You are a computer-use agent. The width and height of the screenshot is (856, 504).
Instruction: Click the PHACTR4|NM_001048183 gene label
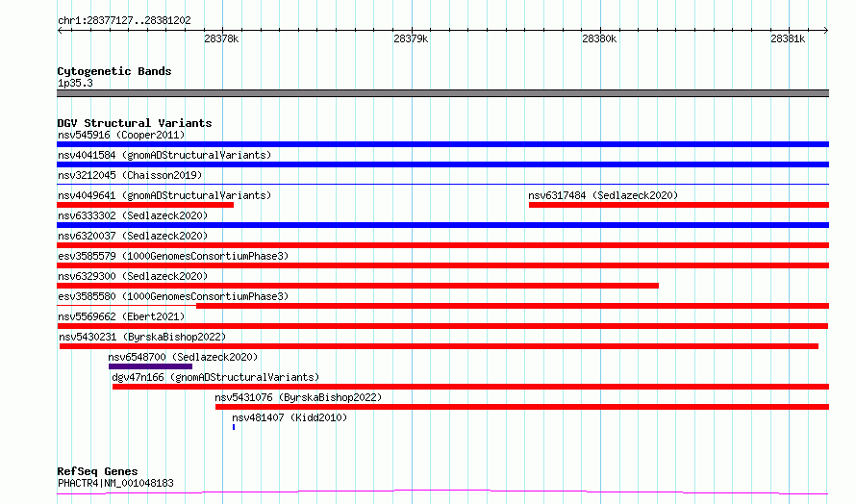pyautogui.click(x=115, y=483)
